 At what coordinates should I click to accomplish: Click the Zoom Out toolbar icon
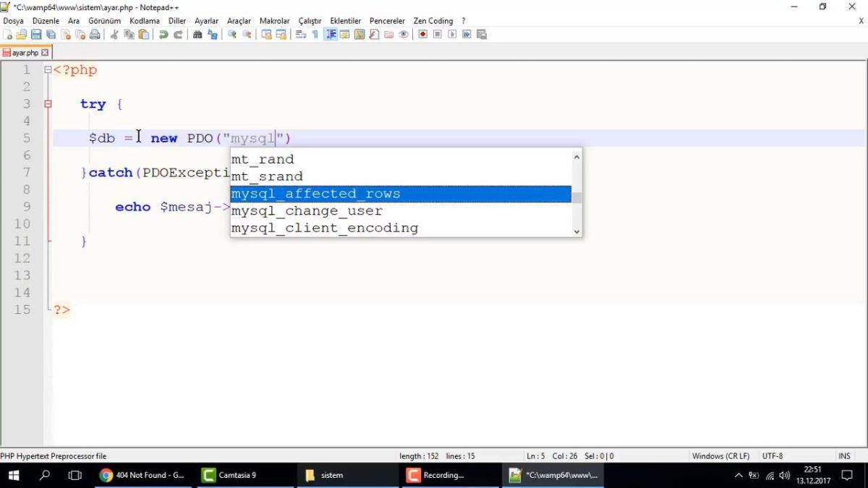click(247, 34)
